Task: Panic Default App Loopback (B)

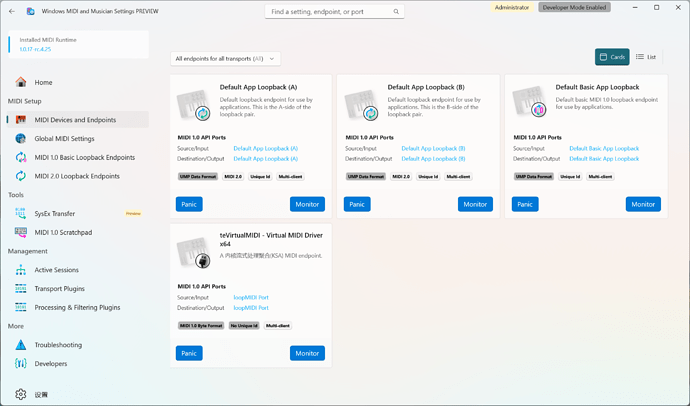Action: tap(357, 204)
